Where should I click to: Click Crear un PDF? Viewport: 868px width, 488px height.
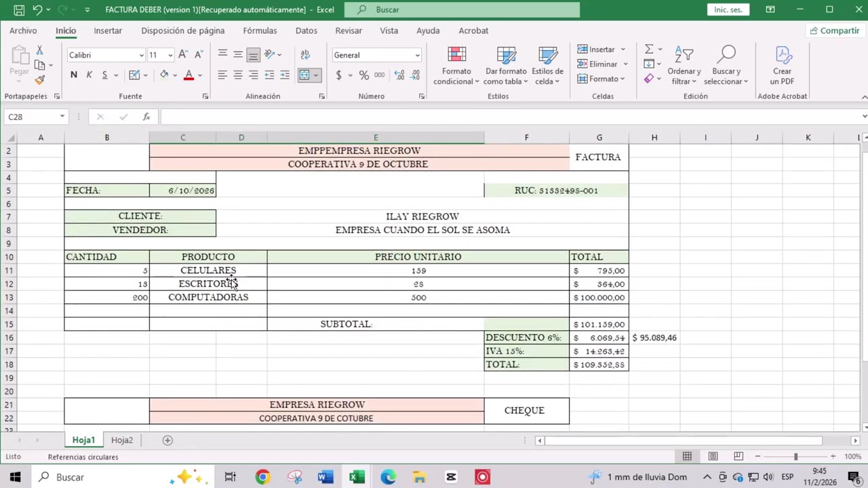[x=782, y=66]
